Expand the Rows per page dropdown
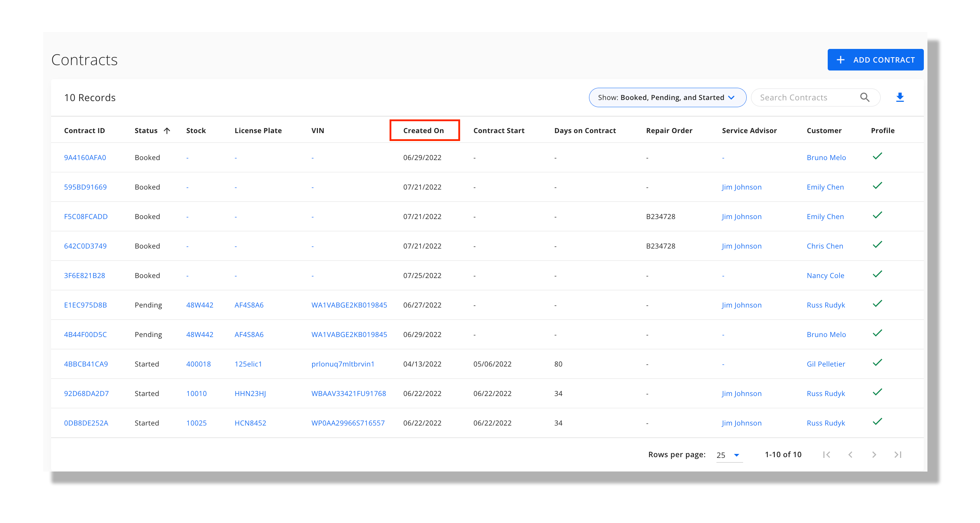980x523 pixels. click(x=729, y=455)
